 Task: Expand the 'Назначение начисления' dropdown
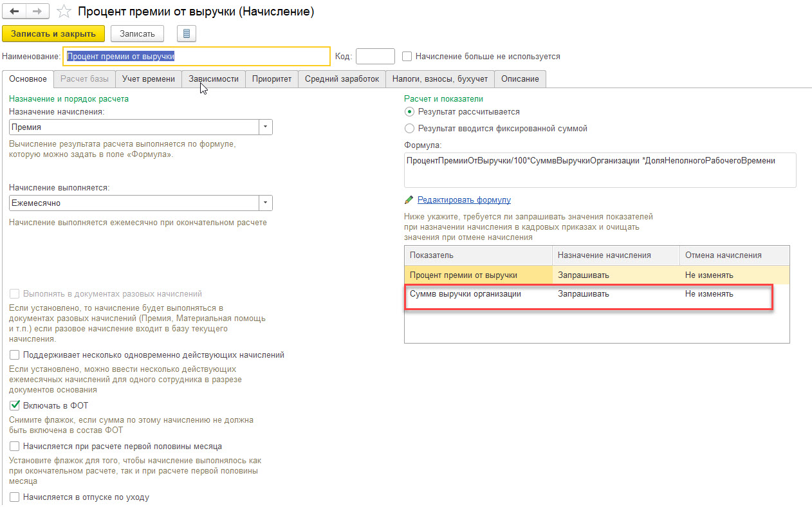tap(266, 127)
